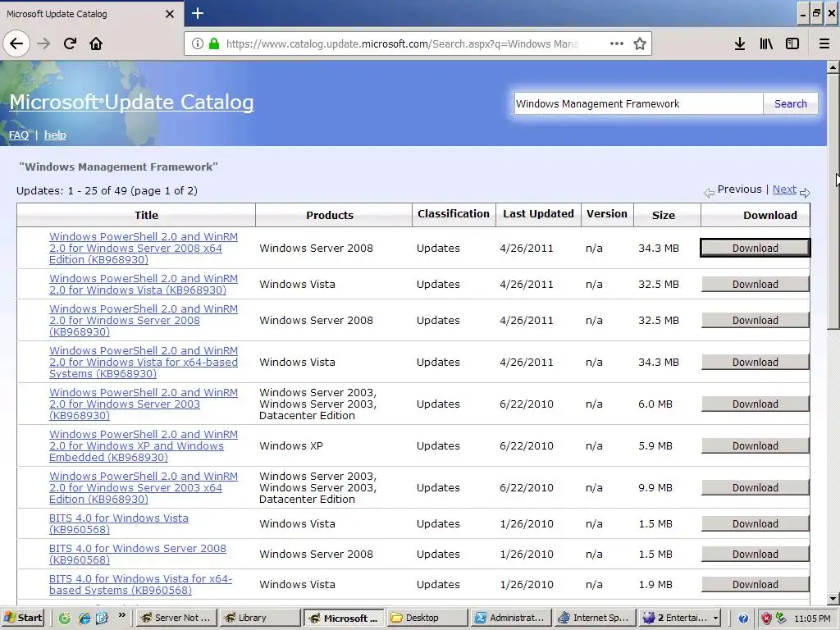Go back using the browser back arrow
Image resolution: width=840 pixels, height=630 pixels.
16,43
